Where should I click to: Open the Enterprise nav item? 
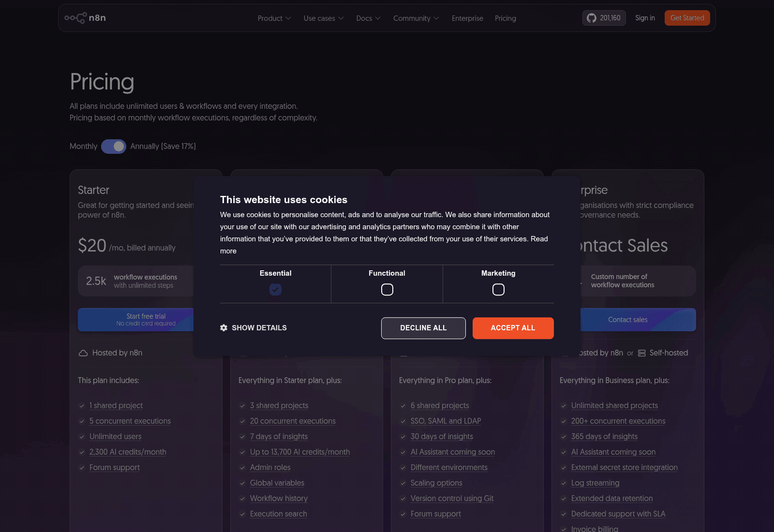467,18
